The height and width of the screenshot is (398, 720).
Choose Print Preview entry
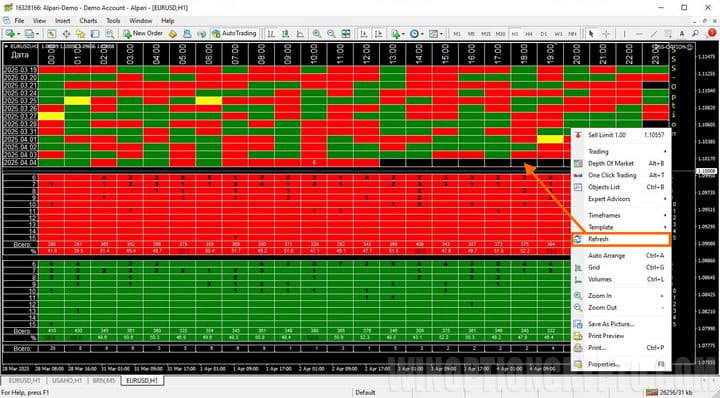(x=621, y=336)
